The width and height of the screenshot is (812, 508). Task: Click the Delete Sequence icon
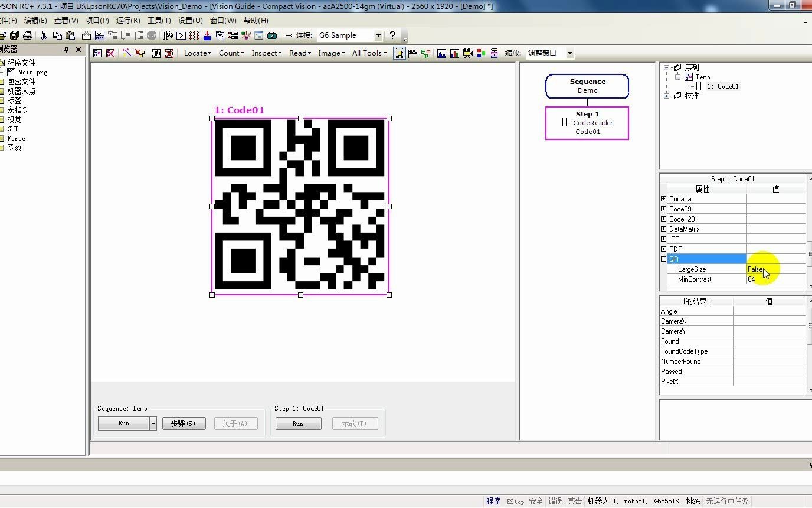pos(110,53)
